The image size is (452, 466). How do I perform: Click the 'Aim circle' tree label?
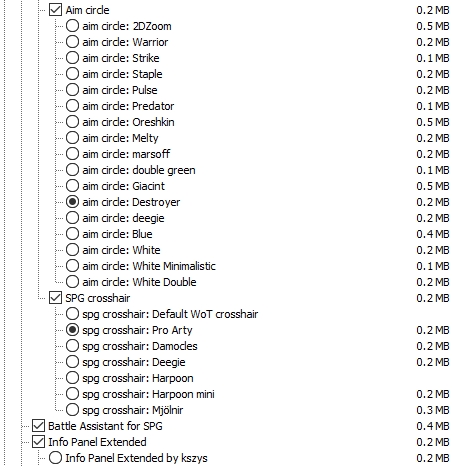[87, 10]
